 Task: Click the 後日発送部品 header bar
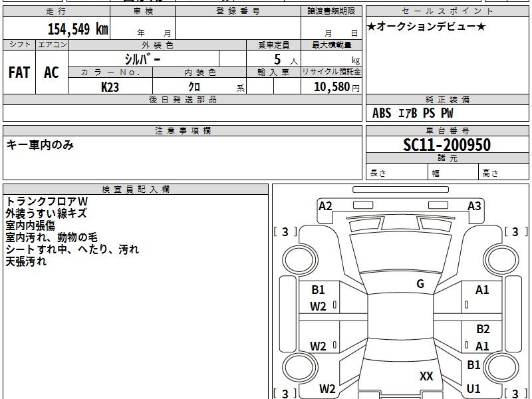click(182, 100)
